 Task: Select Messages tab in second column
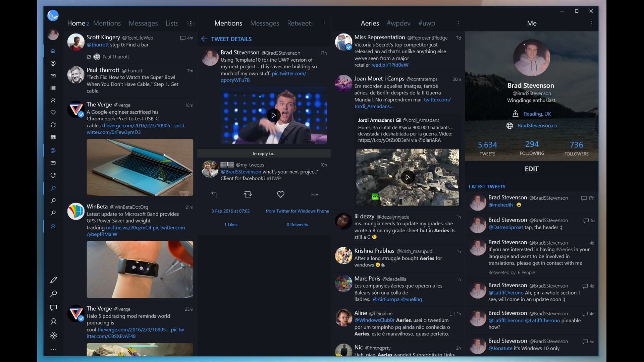tap(265, 23)
